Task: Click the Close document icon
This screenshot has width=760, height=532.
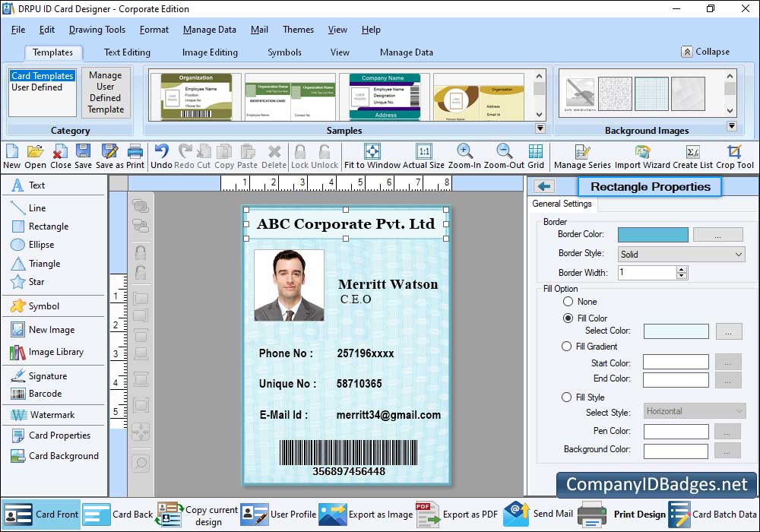Action: point(60,157)
